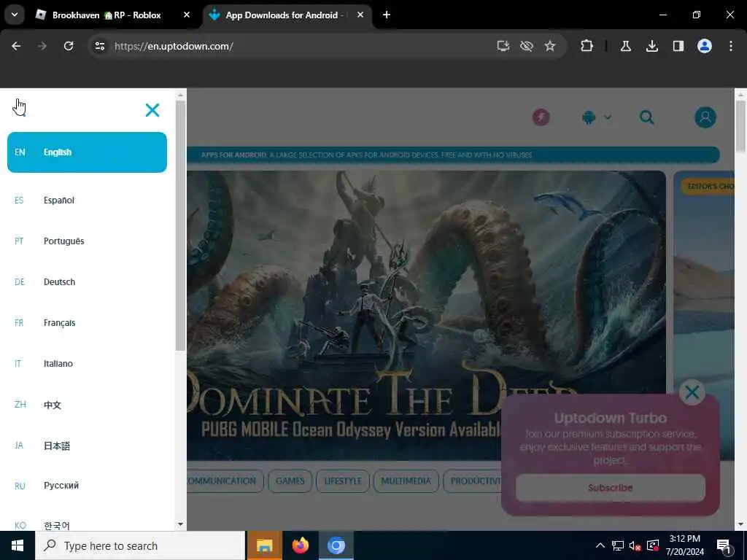Viewport: 747px width, 560px height.
Task: Click the taskbar search box
Action: point(140,545)
